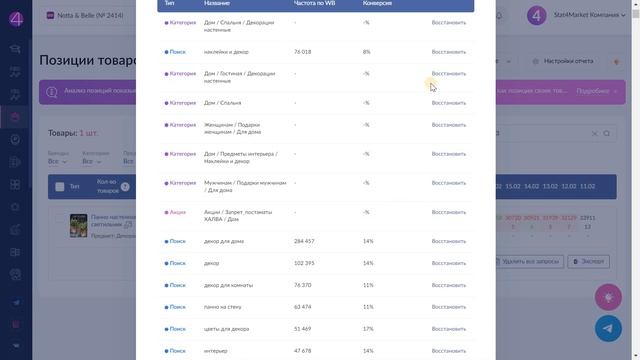
Task: Click the search magnifier icon in the search field
Action: [x=607, y=133]
